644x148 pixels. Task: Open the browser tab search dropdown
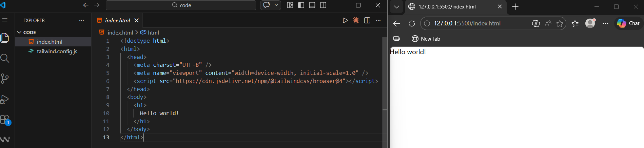point(396,7)
